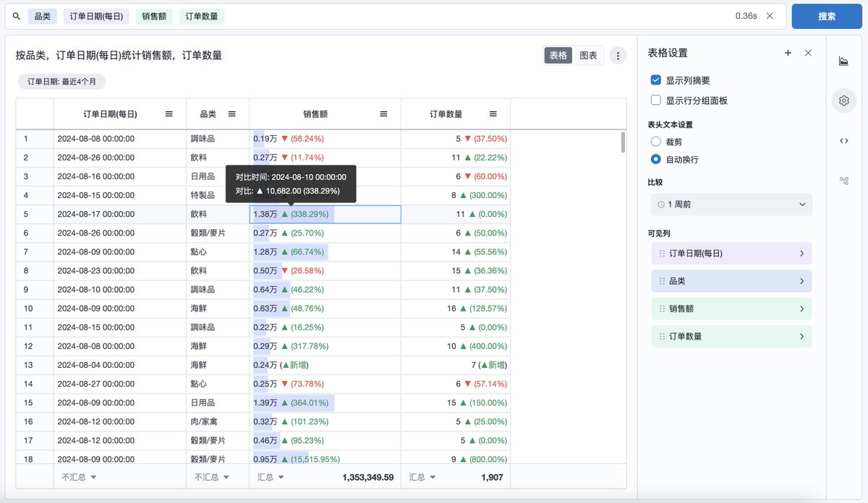Screen dimensions: 868x503
Task: Select the 裁剪 radio option
Action: pyautogui.click(x=656, y=142)
